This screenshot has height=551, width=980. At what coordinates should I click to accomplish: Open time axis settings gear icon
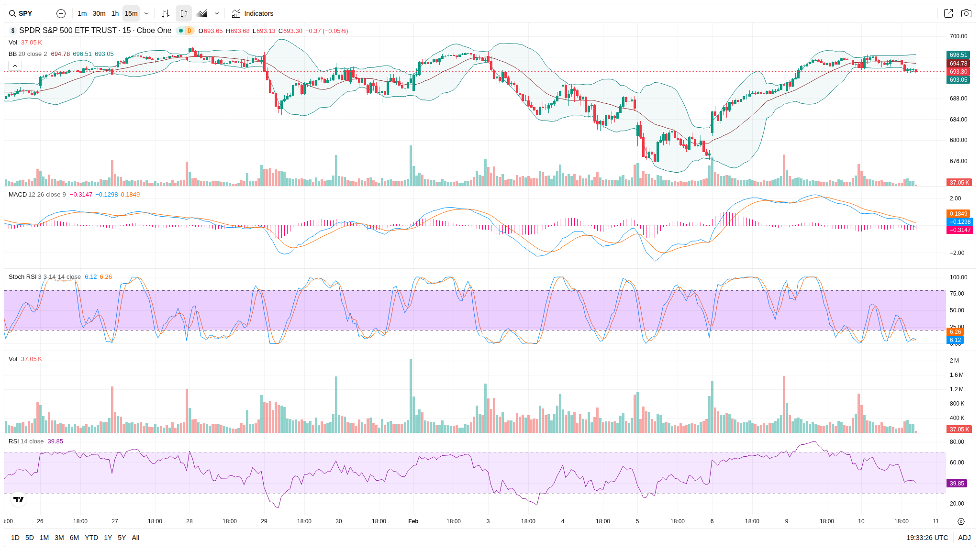click(x=961, y=521)
